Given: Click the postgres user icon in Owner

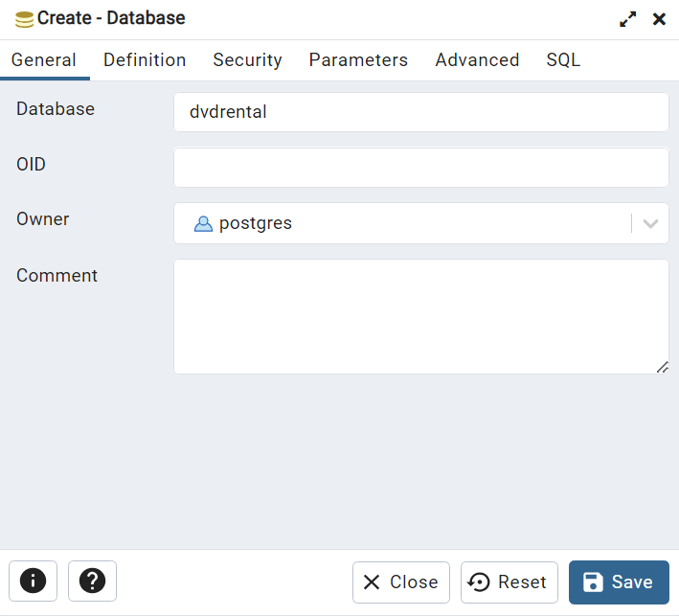Looking at the screenshot, I should [x=203, y=224].
